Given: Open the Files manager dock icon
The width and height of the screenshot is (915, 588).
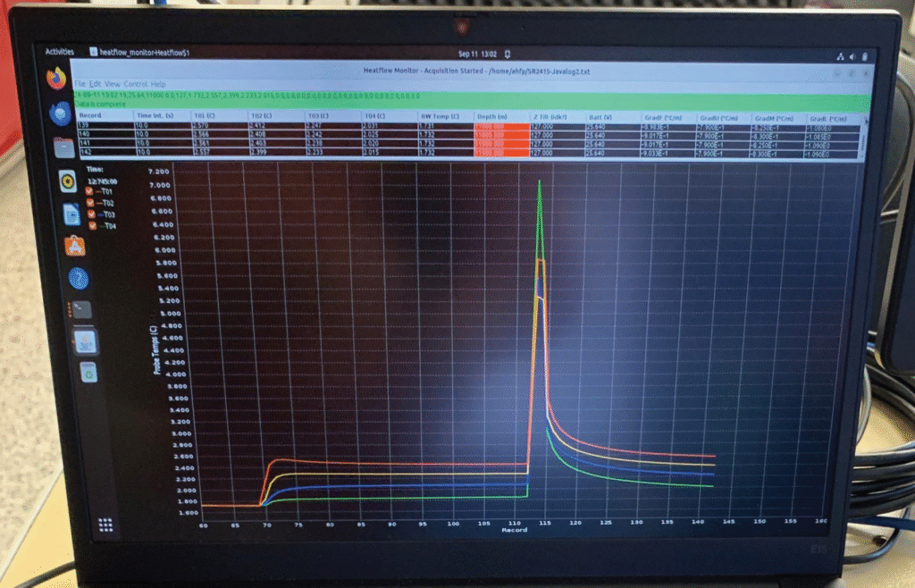Looking at the screenshot, I should [x=63, y=147].
